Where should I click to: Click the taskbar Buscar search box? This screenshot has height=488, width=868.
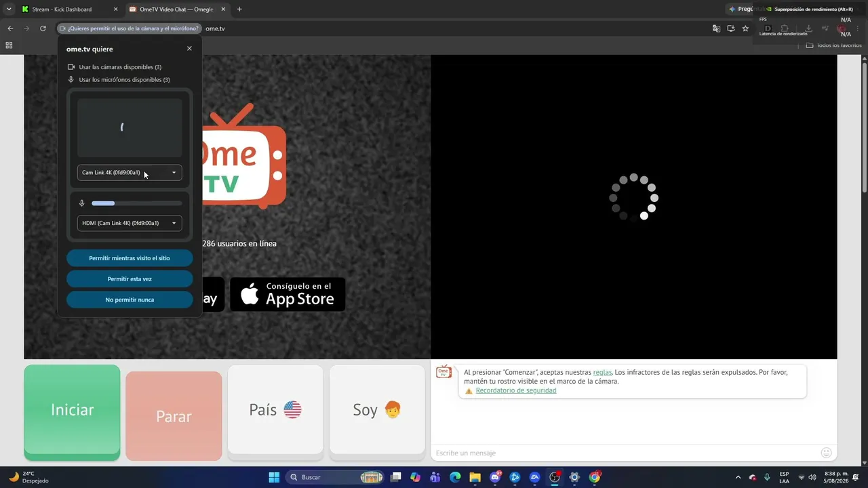(336, 477)
